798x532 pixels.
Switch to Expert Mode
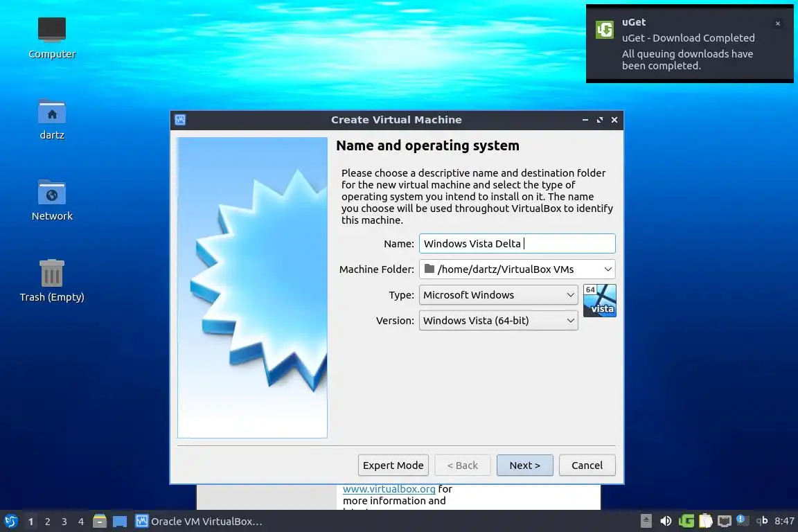pyautogui.click(x=393, y=465)
